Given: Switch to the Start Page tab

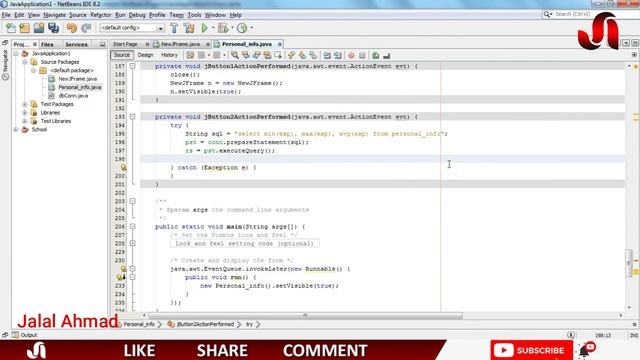Looking at the screenshot, I should click(125, 44).
